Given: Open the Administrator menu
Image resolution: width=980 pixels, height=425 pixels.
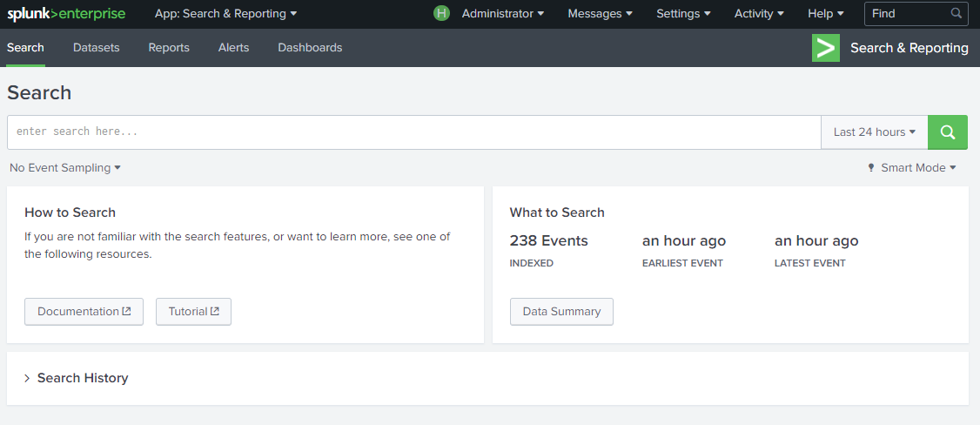Looking at the screenshot, I should [503, 14].
